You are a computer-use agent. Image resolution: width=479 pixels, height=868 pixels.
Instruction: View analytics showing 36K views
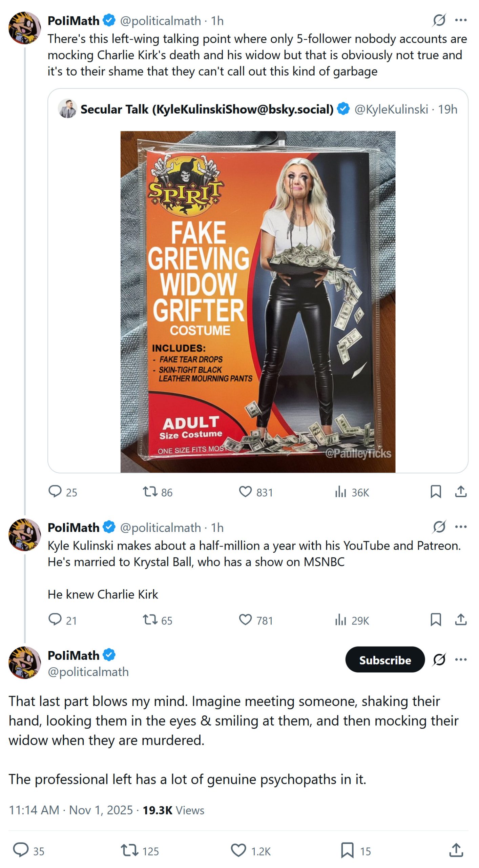point(341,491)
